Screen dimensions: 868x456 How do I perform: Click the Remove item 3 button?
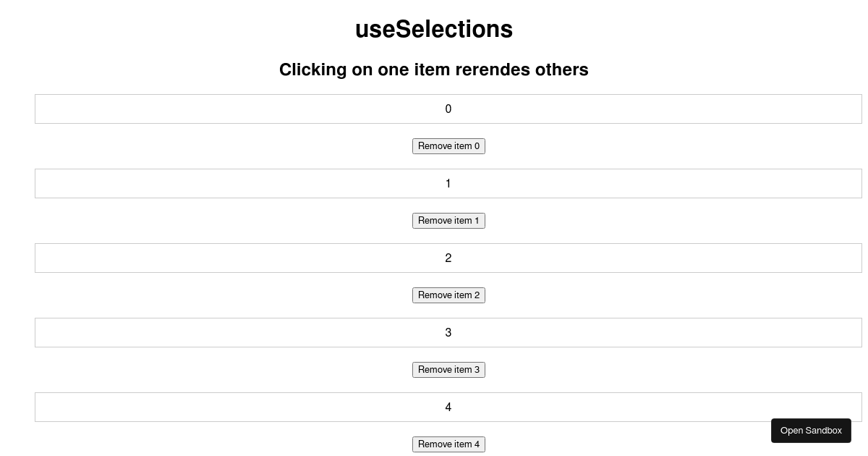pos(448,370)
